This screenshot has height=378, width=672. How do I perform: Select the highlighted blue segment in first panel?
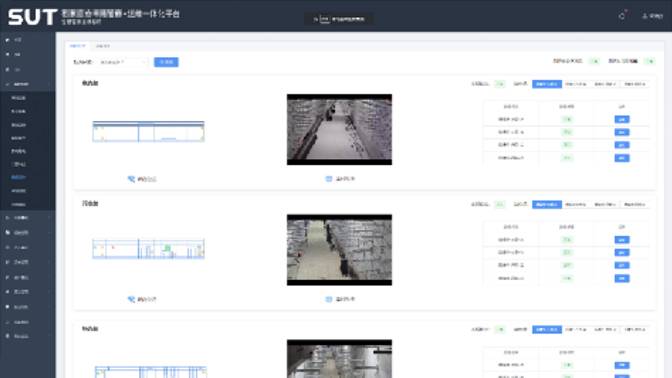point(547,84)
